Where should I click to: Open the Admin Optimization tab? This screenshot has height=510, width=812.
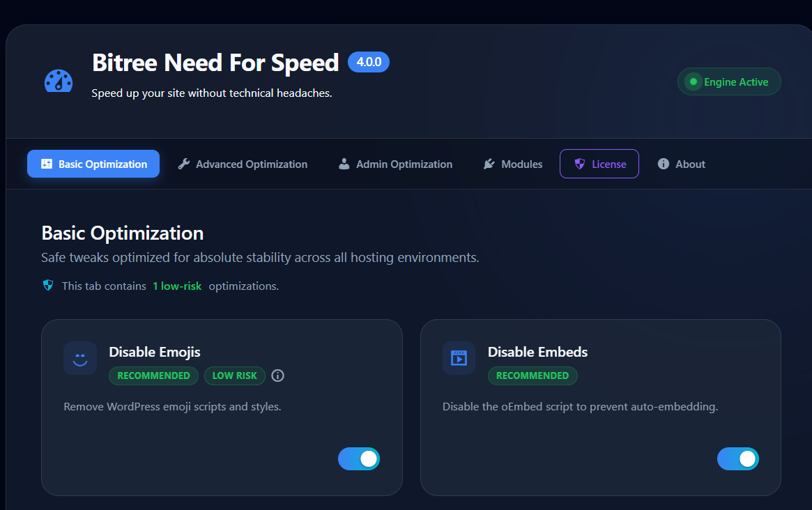(x=396, y=164)
